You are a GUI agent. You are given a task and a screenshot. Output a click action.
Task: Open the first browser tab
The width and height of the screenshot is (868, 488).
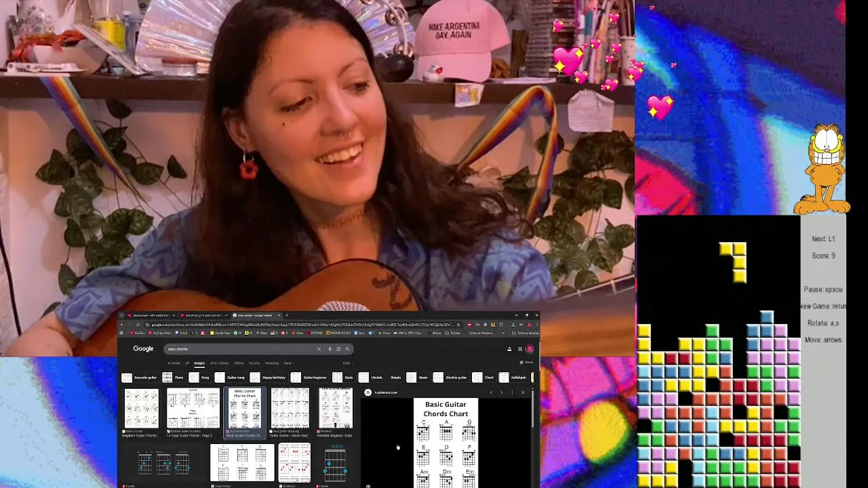151,315
